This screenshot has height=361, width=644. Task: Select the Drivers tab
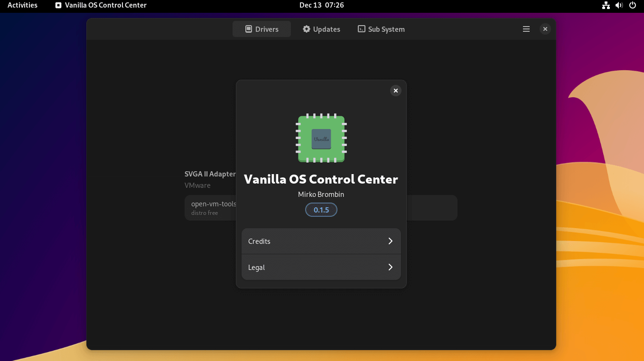(261, 29)
